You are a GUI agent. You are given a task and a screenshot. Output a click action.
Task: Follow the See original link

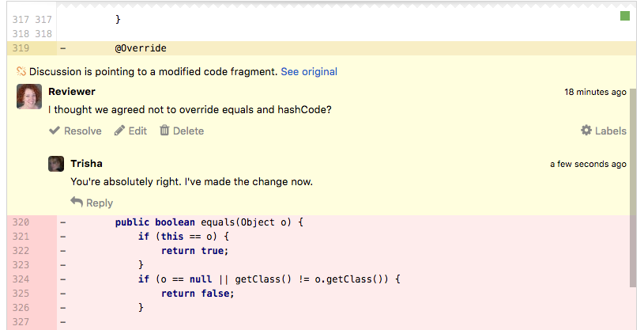(309, 71)
